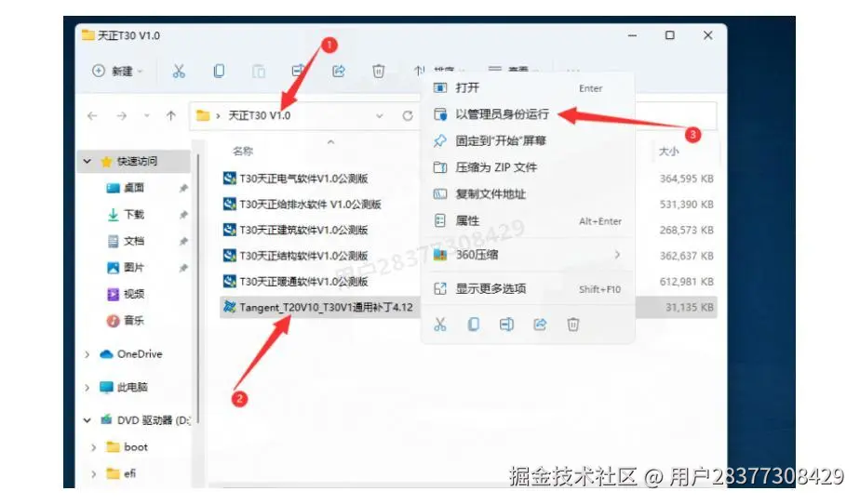Click the pin icon next to 下载
Viewport: 860px width, 504px height.
pyautogui.click(x=183, y=215)
